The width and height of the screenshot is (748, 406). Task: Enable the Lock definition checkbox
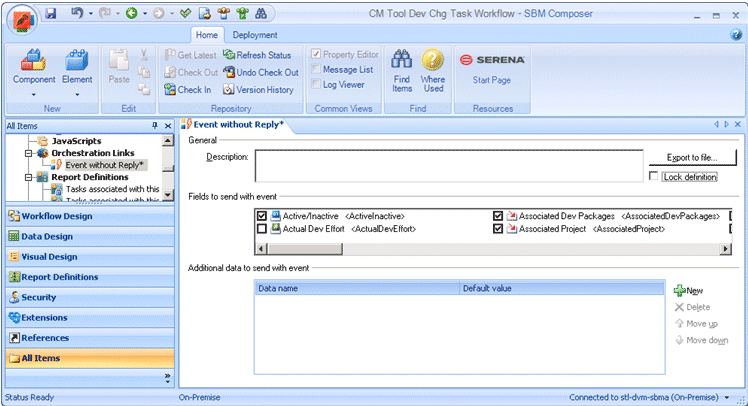click(654, 176)
